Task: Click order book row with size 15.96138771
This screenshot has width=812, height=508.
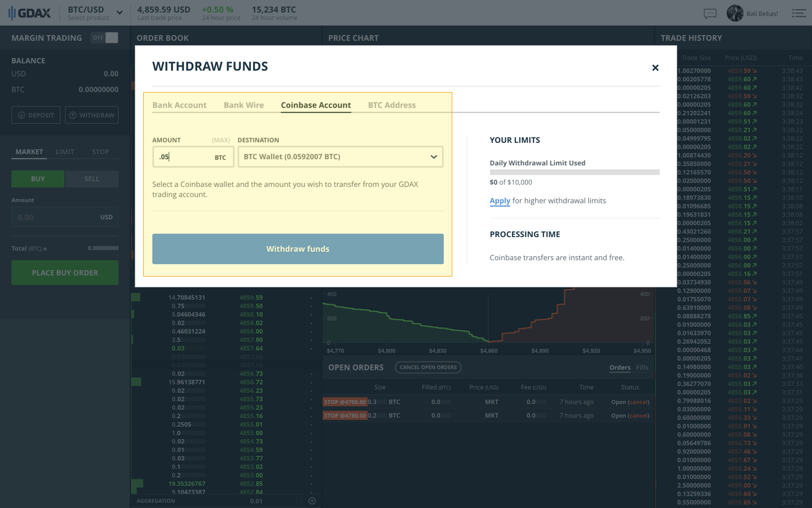Action: [226, 382]
